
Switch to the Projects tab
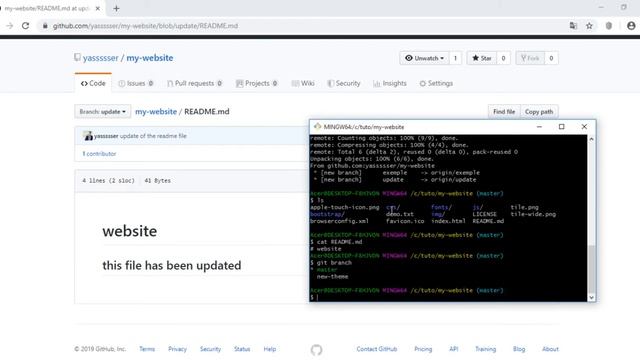[x=257, y=83]
